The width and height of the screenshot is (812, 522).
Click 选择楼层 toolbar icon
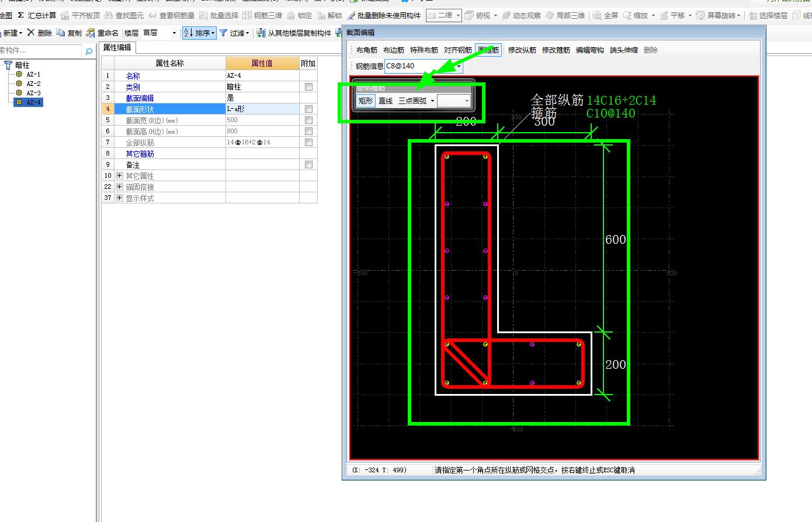(x=754, y=15)
